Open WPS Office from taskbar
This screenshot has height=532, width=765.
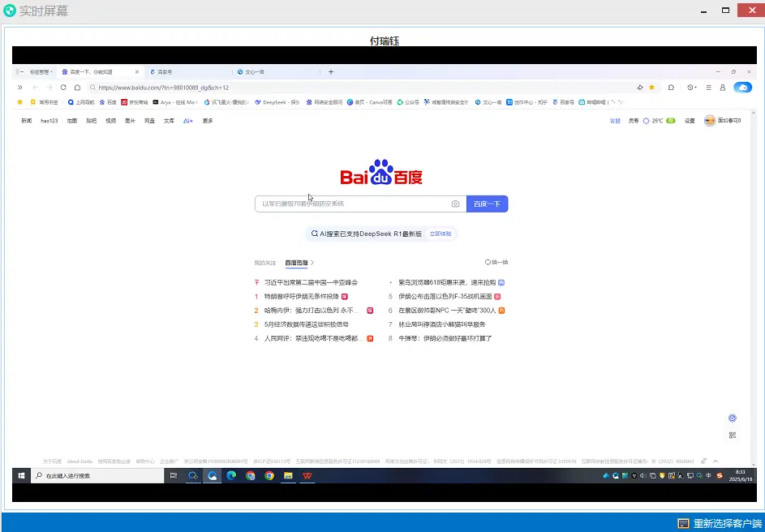point(307,475)
